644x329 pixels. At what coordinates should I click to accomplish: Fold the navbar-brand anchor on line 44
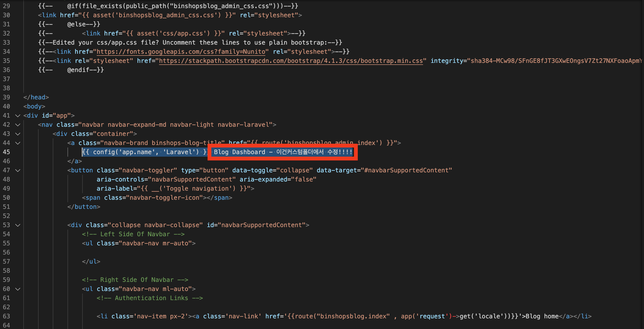pyautogui.click(x=18, y=143)
